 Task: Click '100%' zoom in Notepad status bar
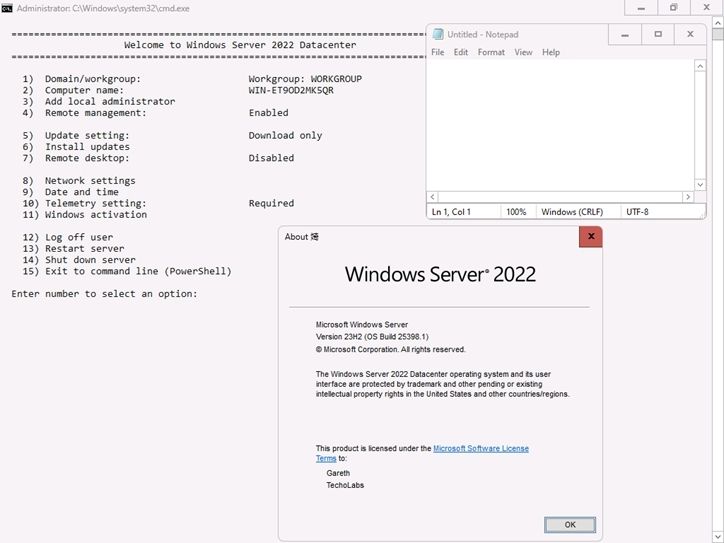click(x=516, y=212)
